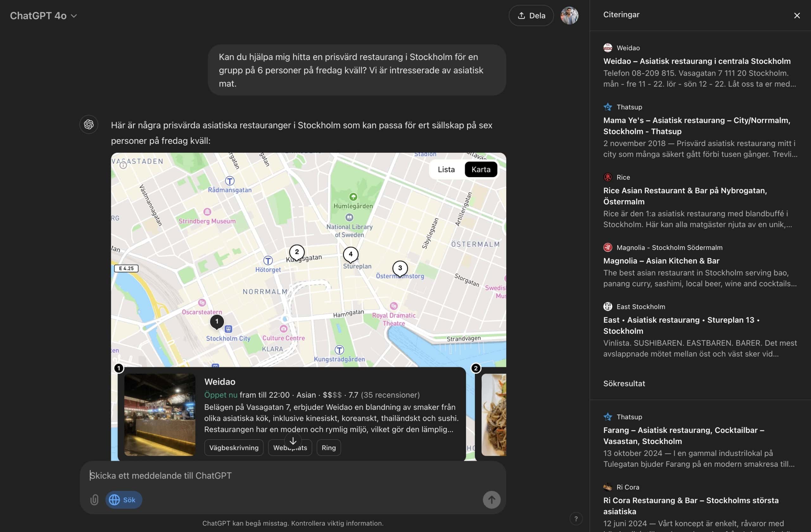
Task: Open the user profile avatar menu
Action: tap(569, 16)
